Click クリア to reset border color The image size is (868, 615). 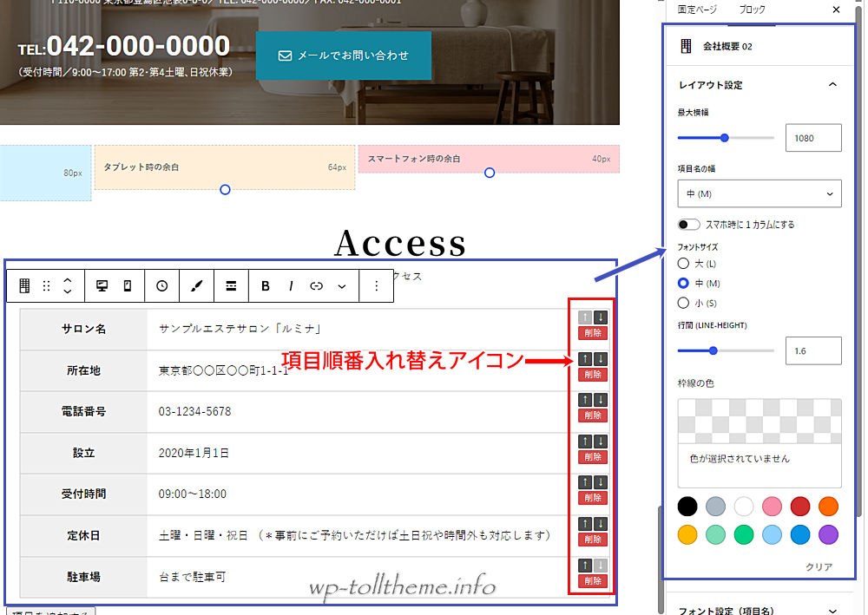coord(819,567)
